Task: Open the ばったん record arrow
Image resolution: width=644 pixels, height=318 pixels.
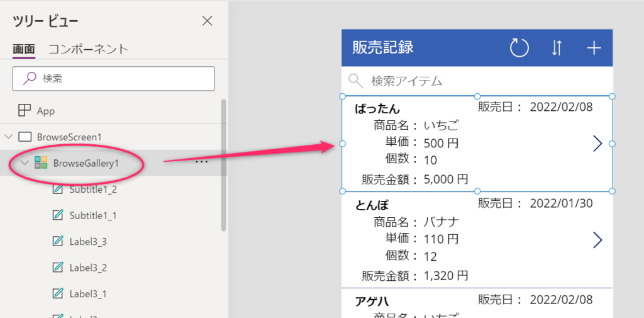Action: coord(598,144)
